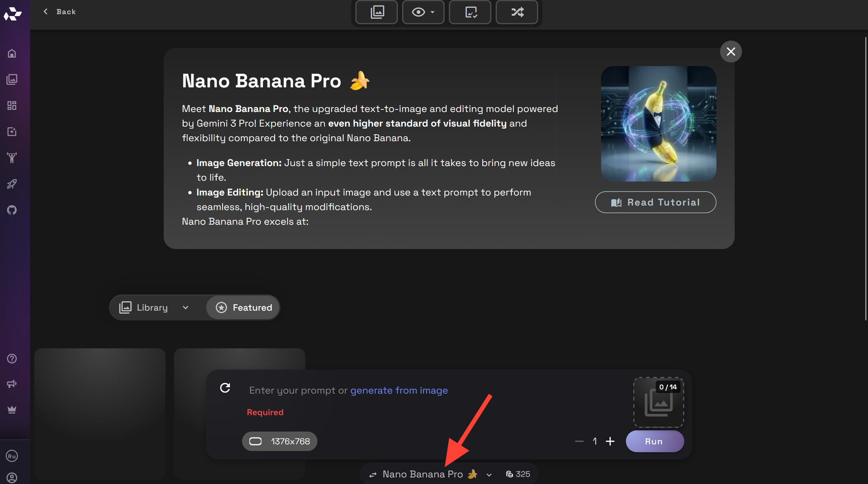This screenshot has width=868, height=484.
Task: Toggle the eye visibility dropdown button
Action: click(423, 12)
